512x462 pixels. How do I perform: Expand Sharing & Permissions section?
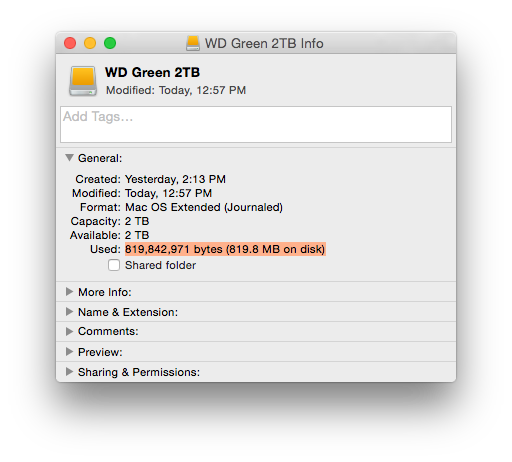click(x=69, y=372)
